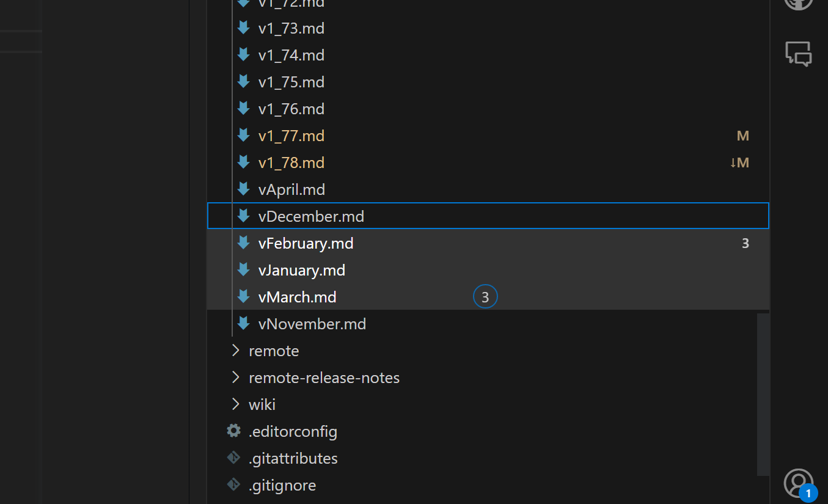This screenshot has height=504, width=828.
Task: Select the vMarch.md file
Action: [297, 297]
